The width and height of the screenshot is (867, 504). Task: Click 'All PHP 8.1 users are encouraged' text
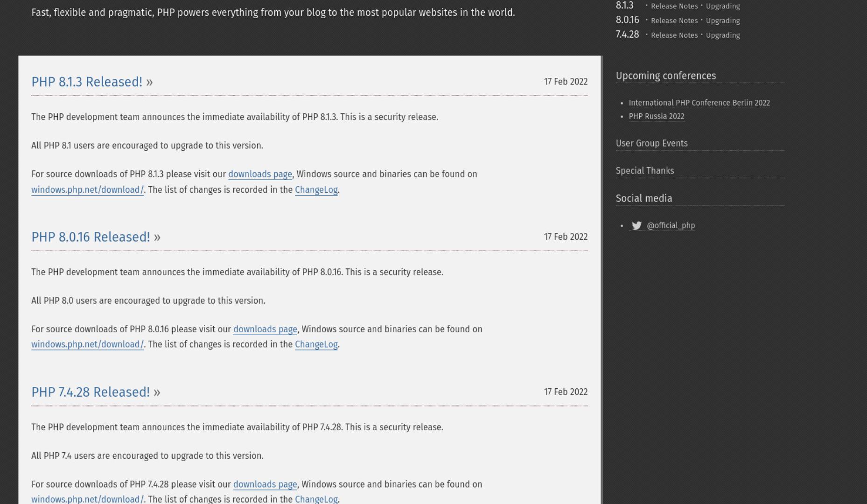147,146
